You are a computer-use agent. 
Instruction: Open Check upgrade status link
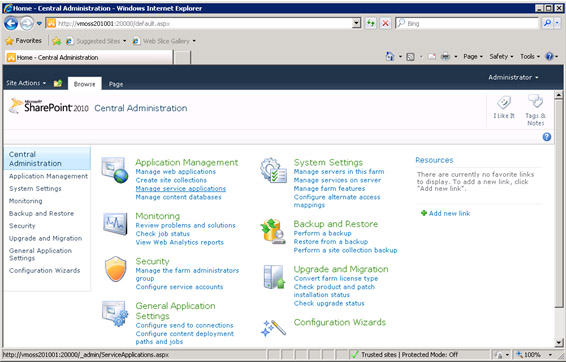coord(329,303)
